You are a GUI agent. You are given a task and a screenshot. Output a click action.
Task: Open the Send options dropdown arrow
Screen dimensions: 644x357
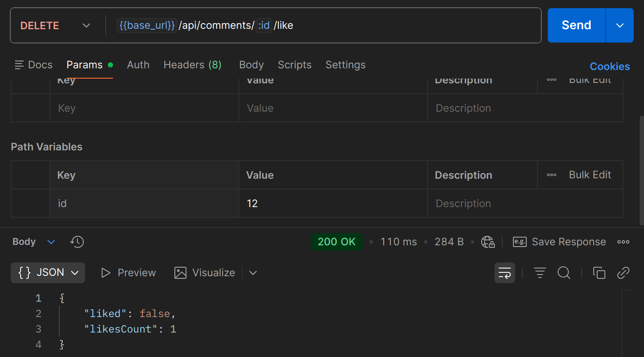620,25
